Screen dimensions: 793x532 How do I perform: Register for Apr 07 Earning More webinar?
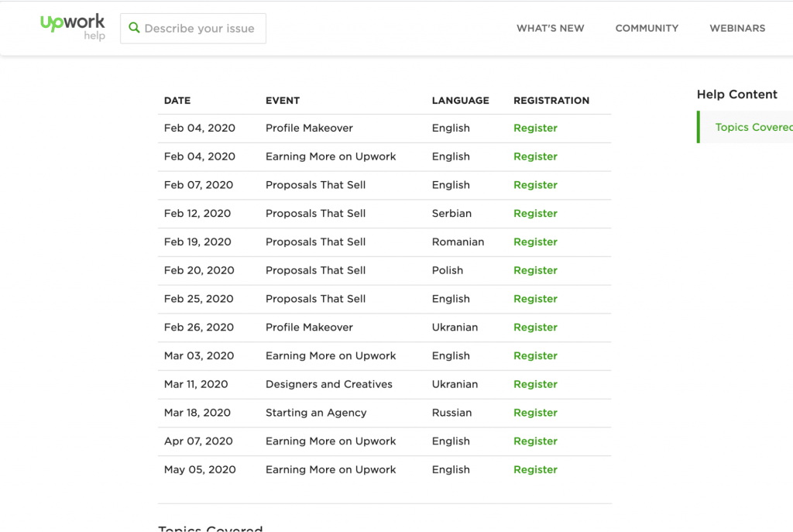pyautogui.click(x=535, y=441)
